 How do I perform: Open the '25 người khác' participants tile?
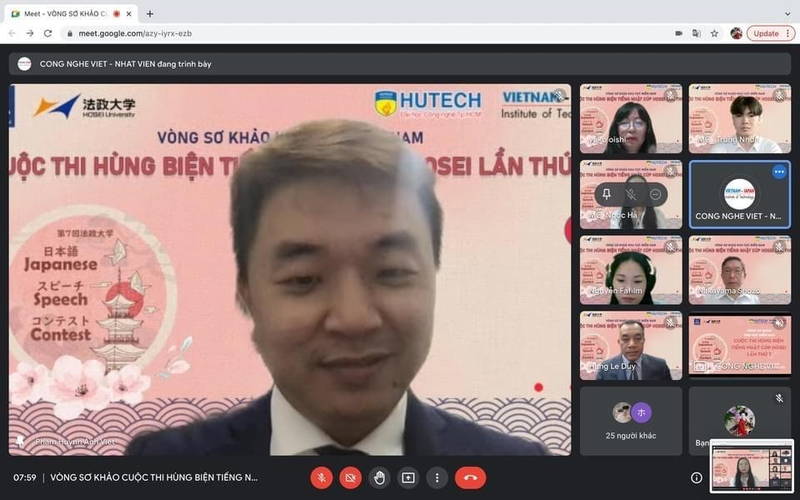point(631,420)
